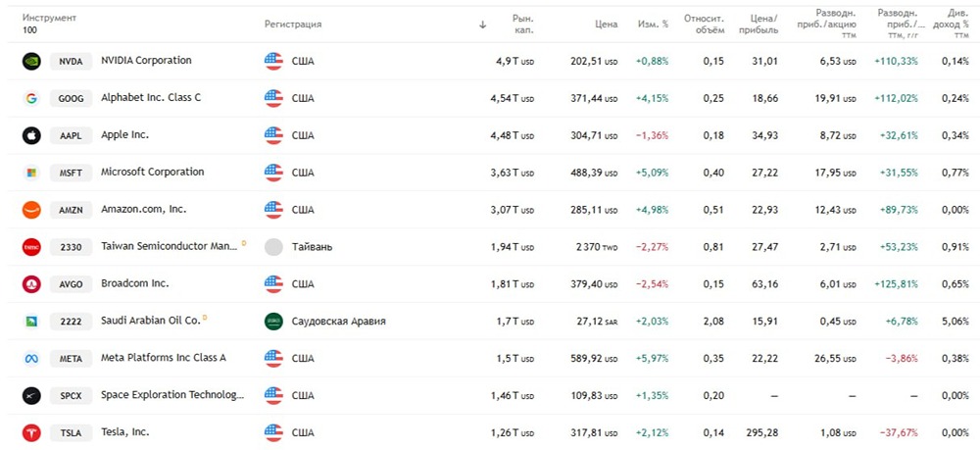This screenshot has height=450, width=980.
Task: Select Tesla's P/E value 295,28
Action: [x=762, y=432]
